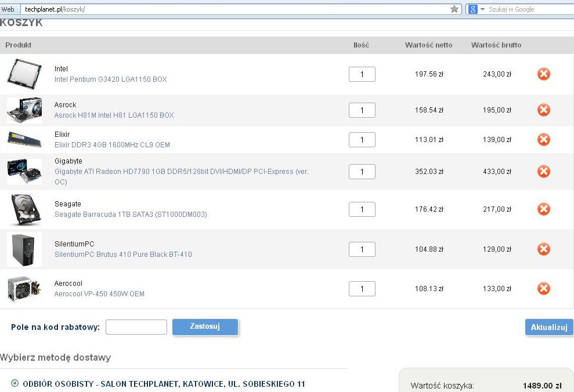
Task: Edit quantity for SilentiumPC Brutus 410
Action: [x=362, y=249]
